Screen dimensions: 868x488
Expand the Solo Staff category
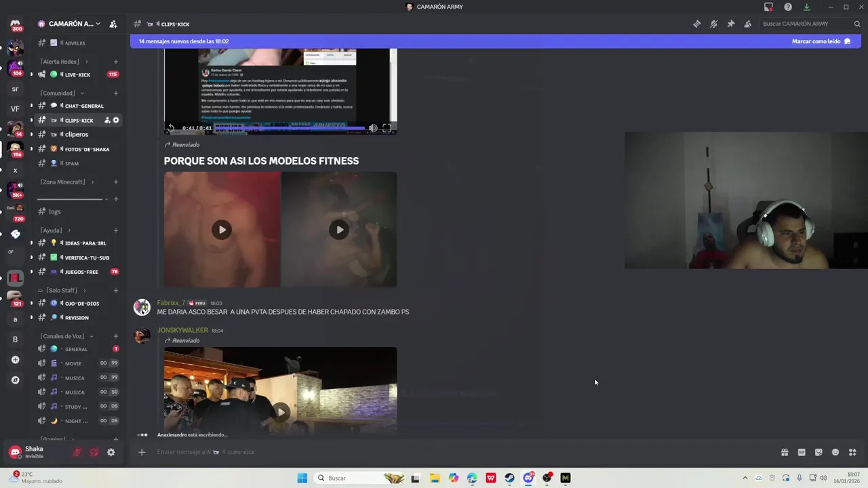[60, 290]
